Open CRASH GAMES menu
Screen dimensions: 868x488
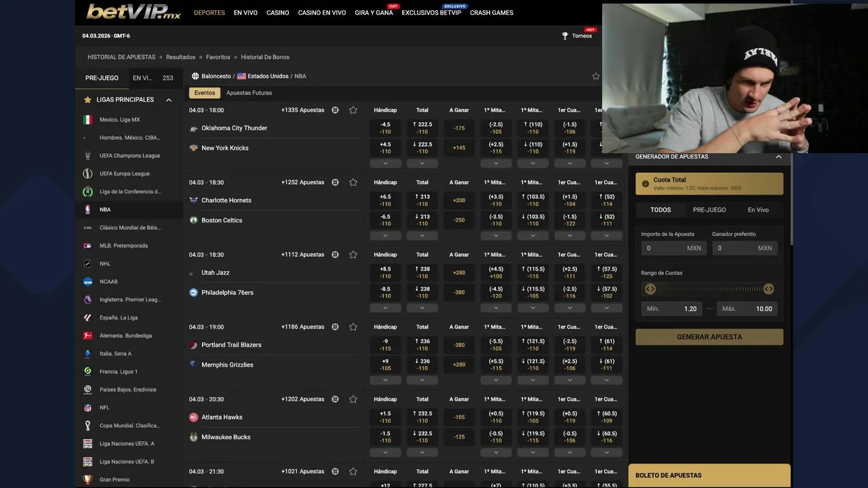(x=492, y=13)
